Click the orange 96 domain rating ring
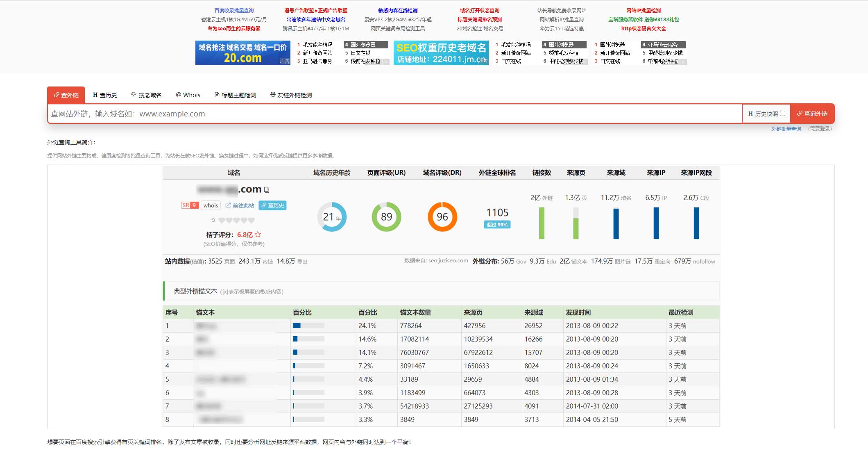 click(442, 216)
